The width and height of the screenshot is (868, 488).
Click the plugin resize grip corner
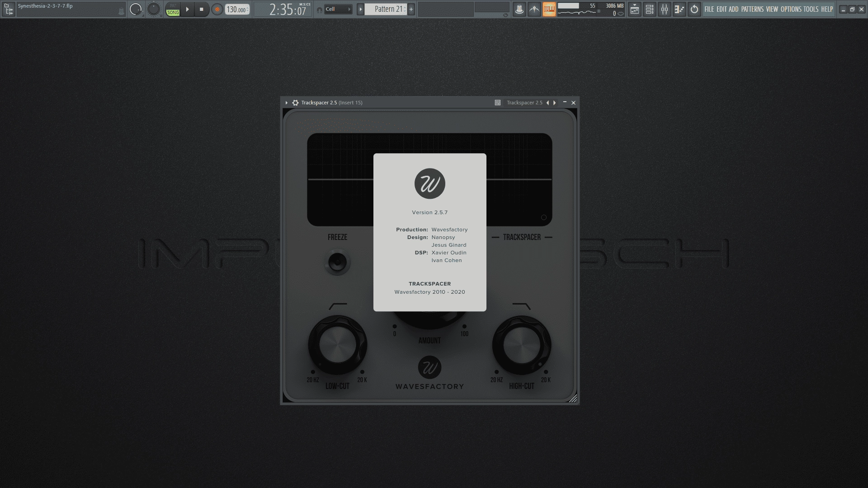tap(573, 398)
